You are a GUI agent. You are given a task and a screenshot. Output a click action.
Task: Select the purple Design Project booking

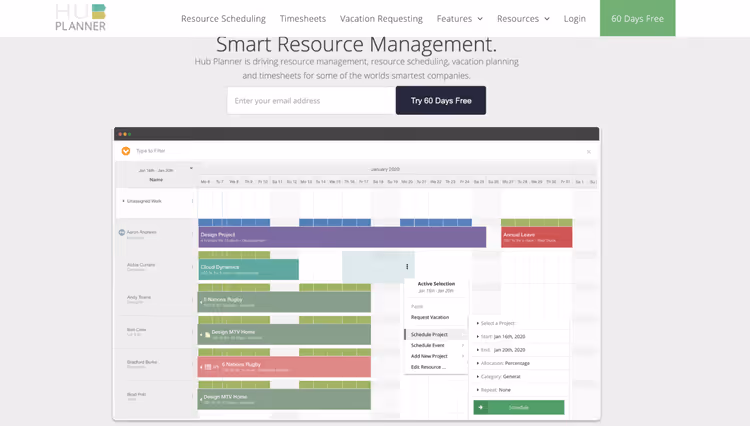click(342, 237)
